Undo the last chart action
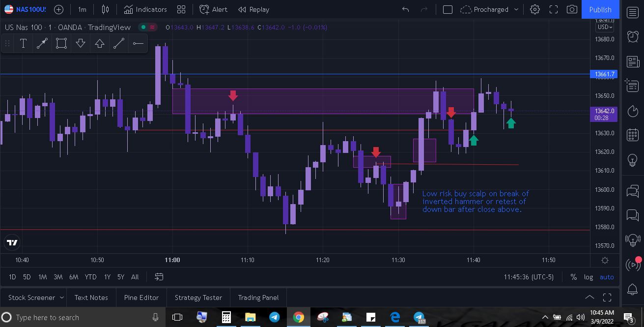 click(405, 9)
